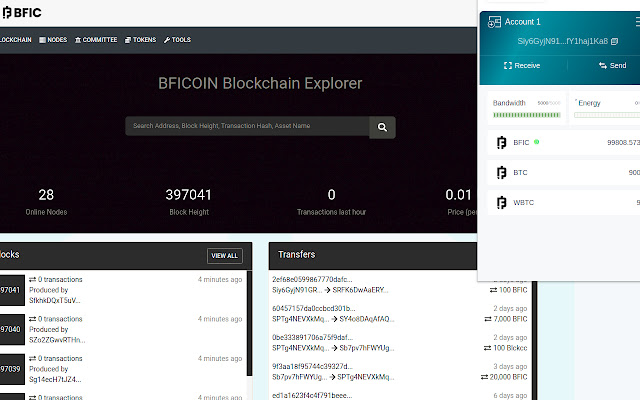
Task: Open producer address SfkhkDQxTSuV
Action: (x=55, y=300)
